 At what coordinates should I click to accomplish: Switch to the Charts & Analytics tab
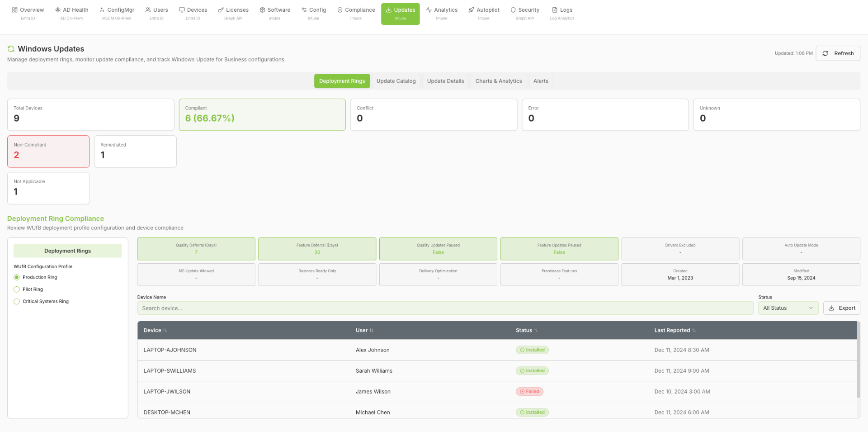click(x=499, y=81)
